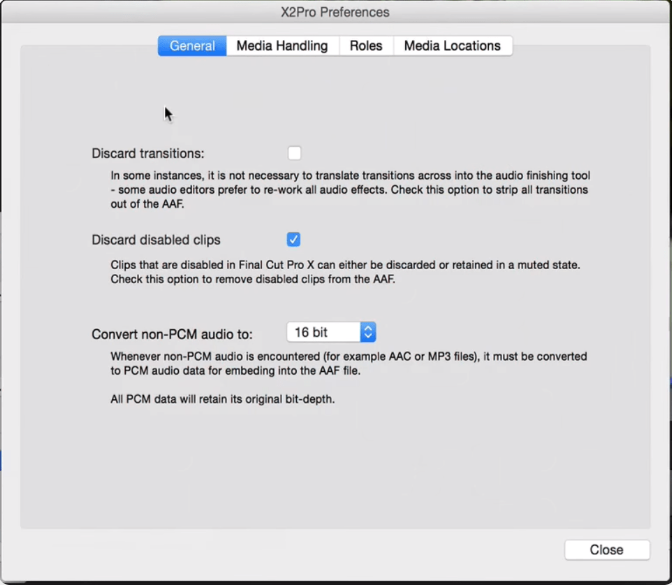The width and height of the screenshot is (672, 585).
Task: Click the 'Discard transitions:' label
Action: (148, 153)
